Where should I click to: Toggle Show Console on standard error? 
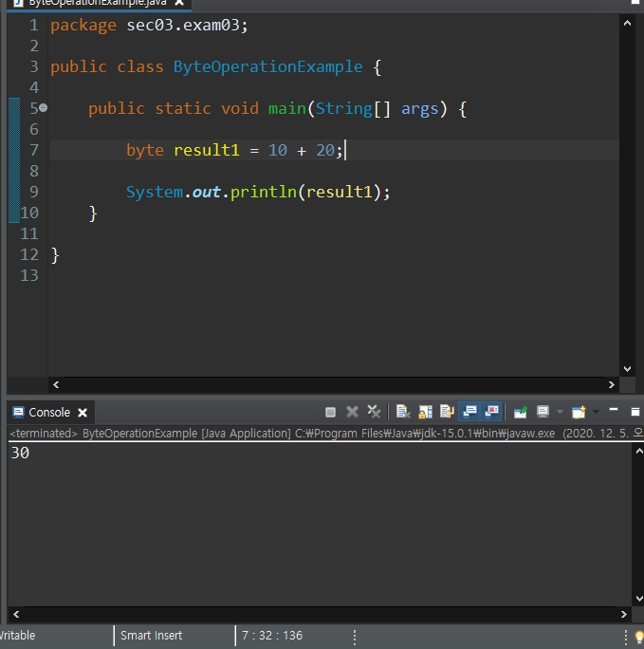click(492, 412)
